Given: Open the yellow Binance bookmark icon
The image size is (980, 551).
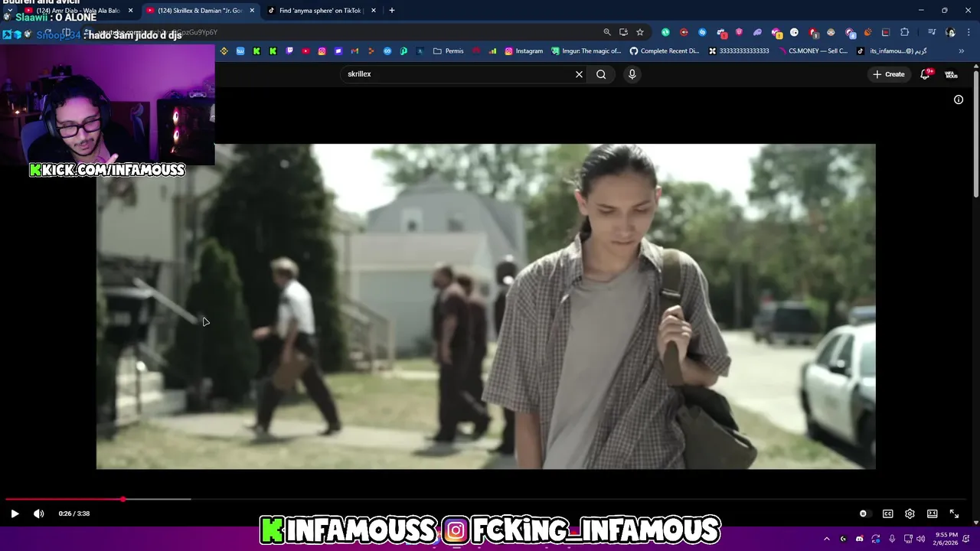Looking at the screenshot, I should click(x=224, y=51).
